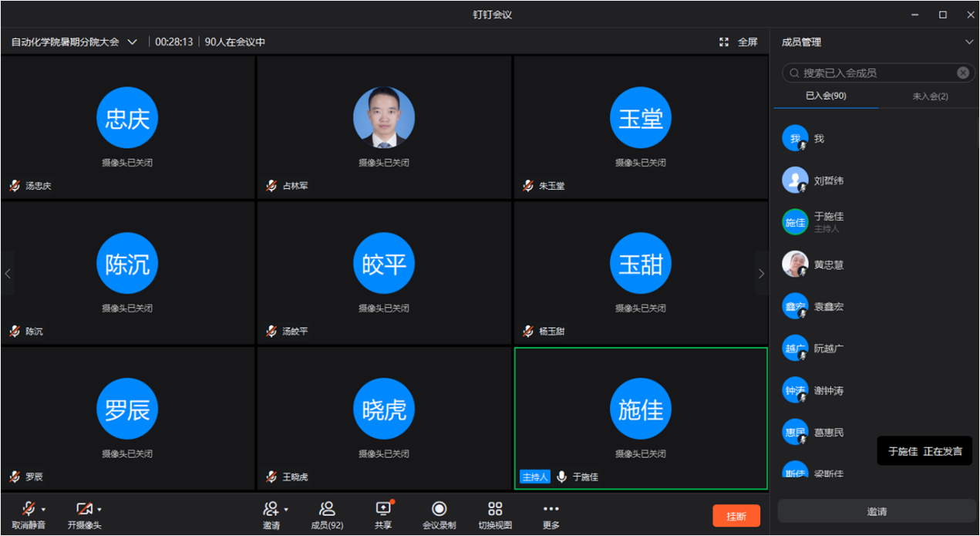Toggle 取消静音 microphone button
The image size is (980, 536).
pyautogui.click(x=29, y=509)
